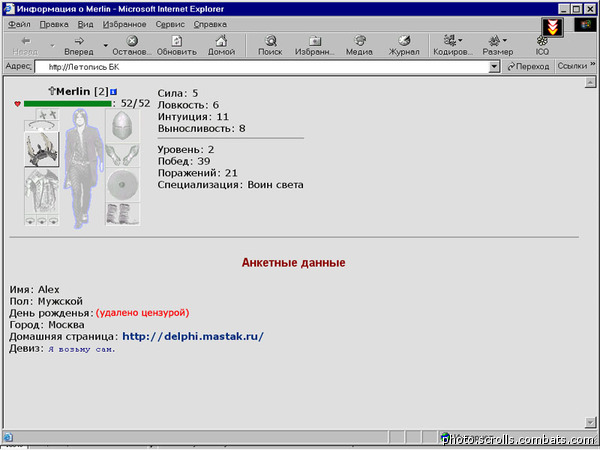Select the gloves equipment slot

point(122,155)
